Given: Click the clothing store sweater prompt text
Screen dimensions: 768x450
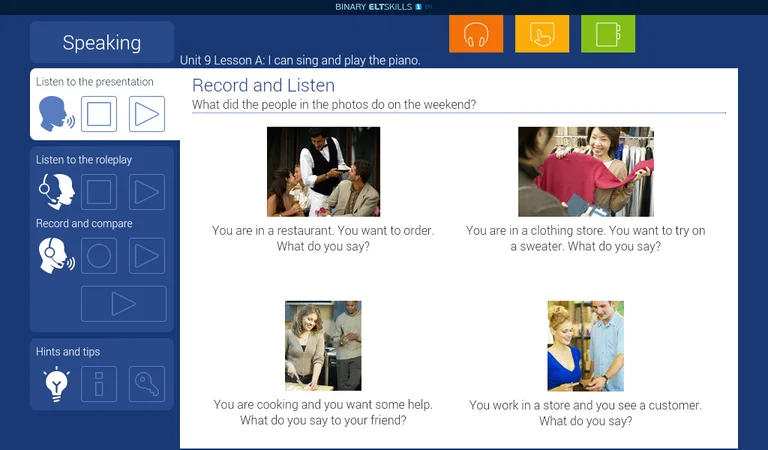Looking at the screenshot, I should [586, 238].
